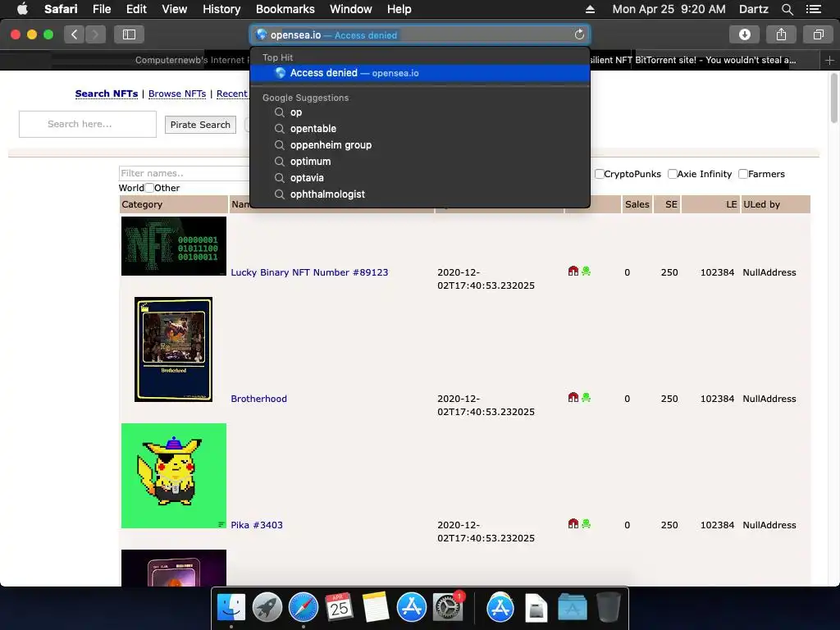
Task: Click the Safari compass in the Dock
Action: click(x=304, y=607)
